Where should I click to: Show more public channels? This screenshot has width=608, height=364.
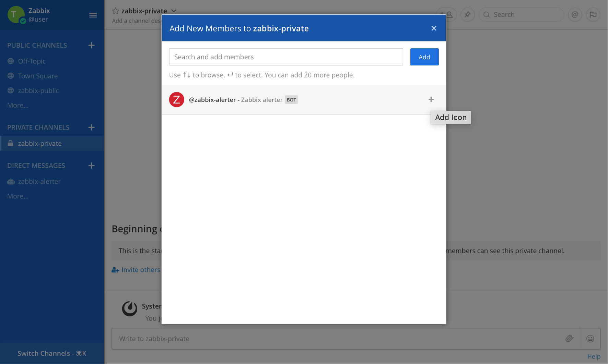pos(18,105)
